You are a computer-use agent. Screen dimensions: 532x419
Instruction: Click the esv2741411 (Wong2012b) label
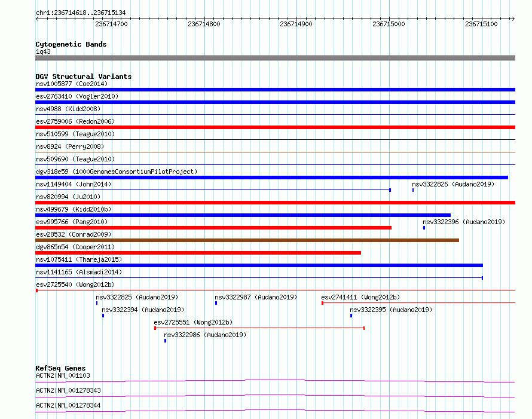[x=360, y=297]
